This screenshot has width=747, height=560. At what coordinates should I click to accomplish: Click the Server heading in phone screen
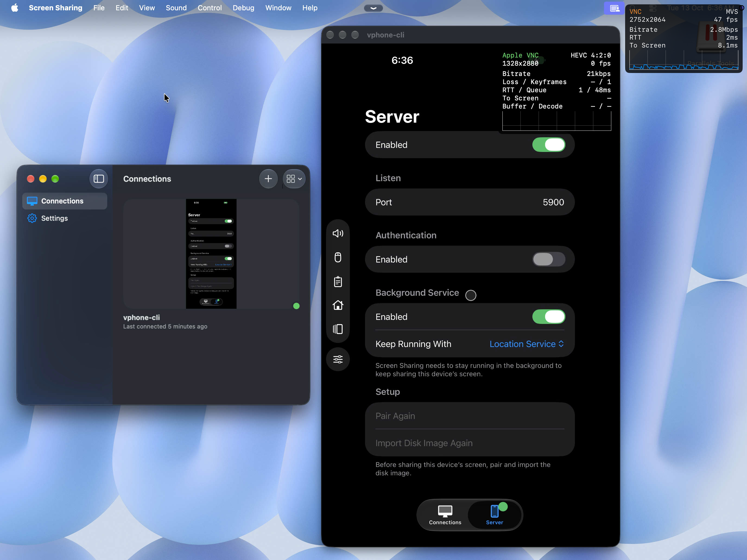click(x=392, y=117)
